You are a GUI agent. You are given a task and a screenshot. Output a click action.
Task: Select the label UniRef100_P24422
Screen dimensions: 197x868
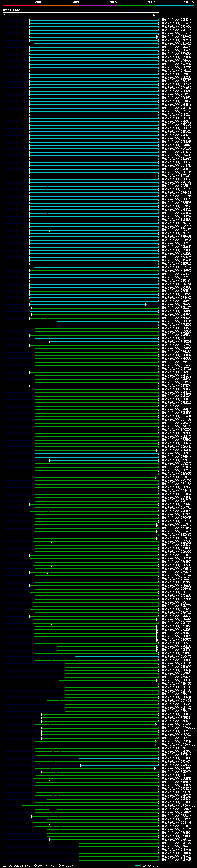(x=176, y=362)
